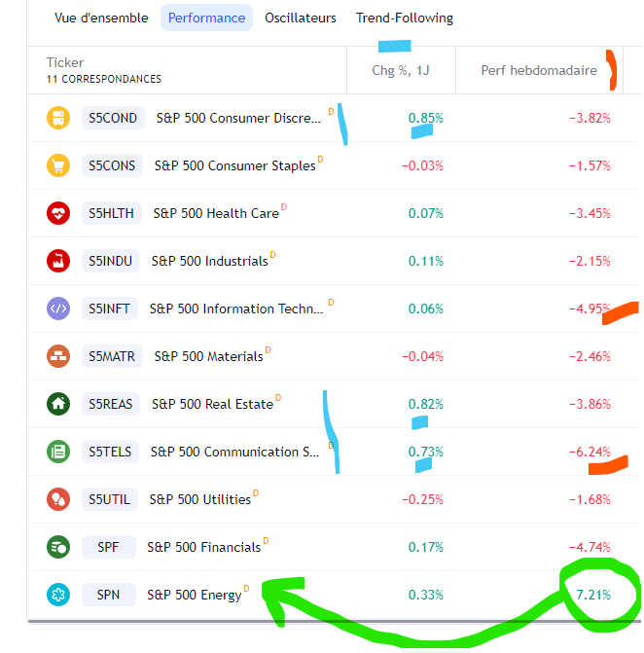Open the Trend-Following tab

coord(405,18)
